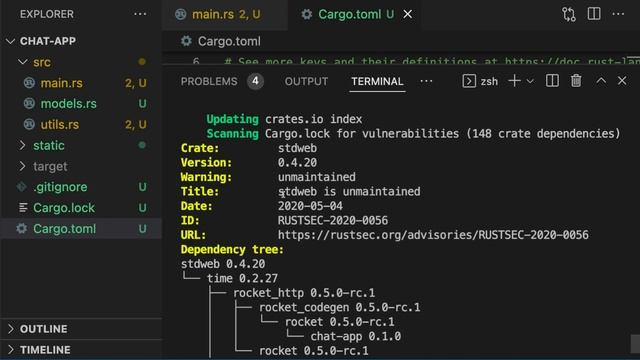Open the rustsec.org advisory URL
The image size is (640, 360).
point(433,235)
